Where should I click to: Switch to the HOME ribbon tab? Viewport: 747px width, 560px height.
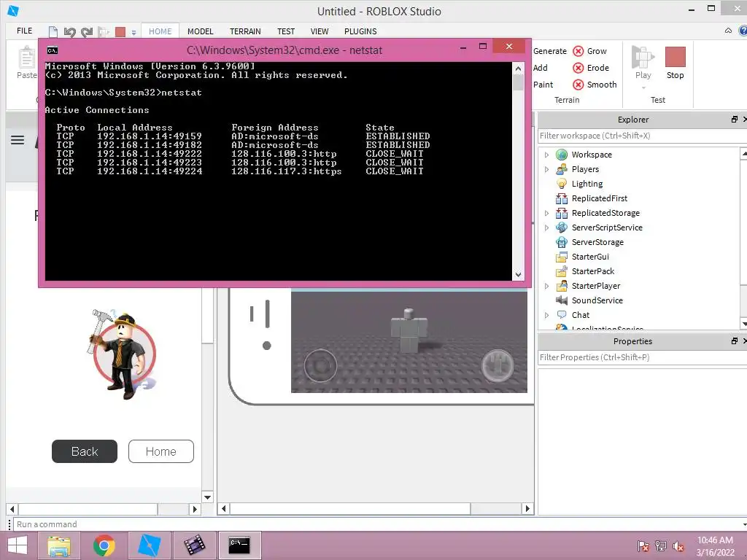pyautogui.click(x=160, y=31)
